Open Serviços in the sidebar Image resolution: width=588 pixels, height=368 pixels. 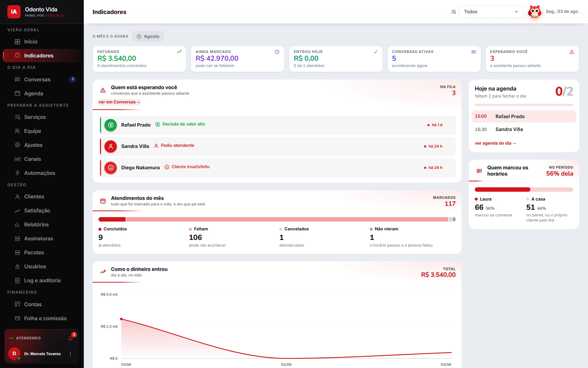(42, 117)
